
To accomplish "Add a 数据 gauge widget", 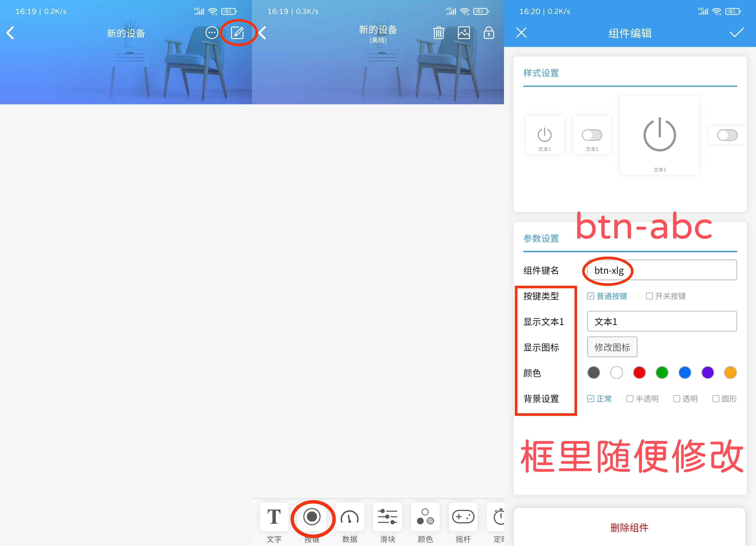I will coord(350,517).
